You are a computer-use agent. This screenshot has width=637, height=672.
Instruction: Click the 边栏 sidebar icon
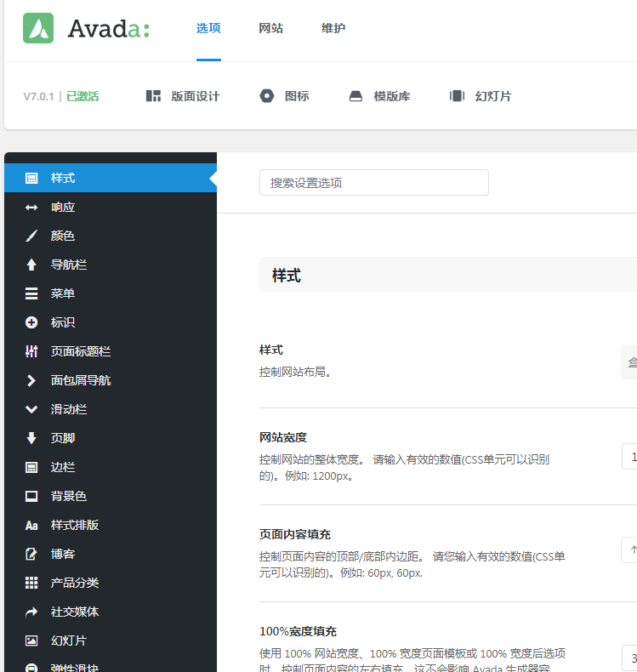tap(31, 467)
